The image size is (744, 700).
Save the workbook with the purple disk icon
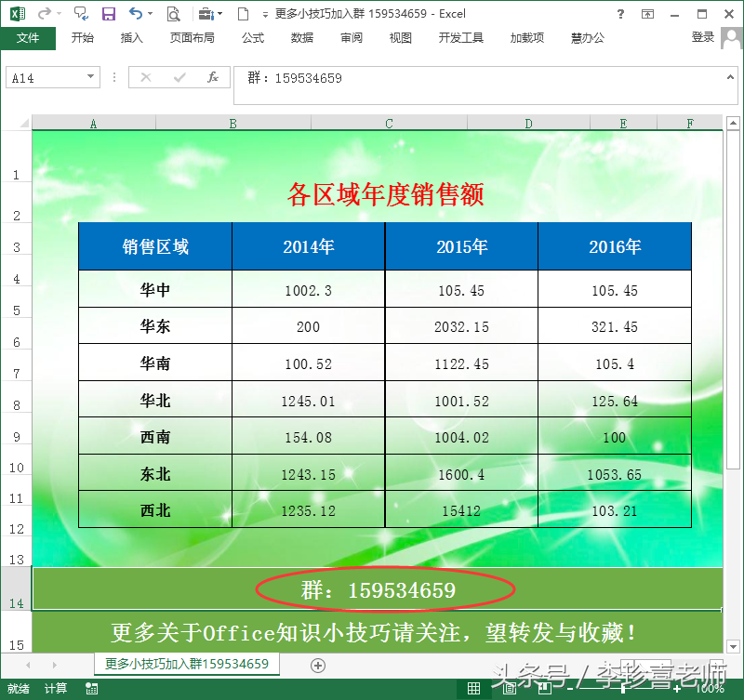tap(109, 14)
